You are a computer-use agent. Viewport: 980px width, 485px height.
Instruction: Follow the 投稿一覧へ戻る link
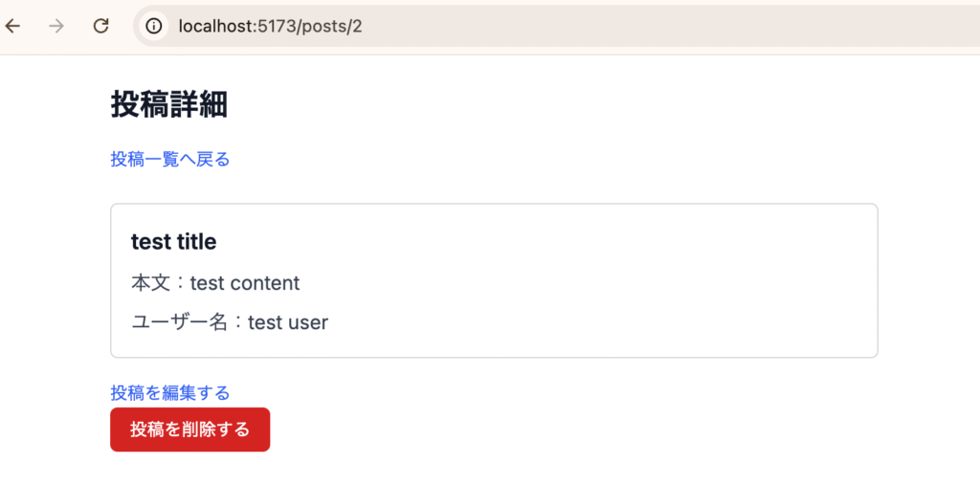point(170,160)
